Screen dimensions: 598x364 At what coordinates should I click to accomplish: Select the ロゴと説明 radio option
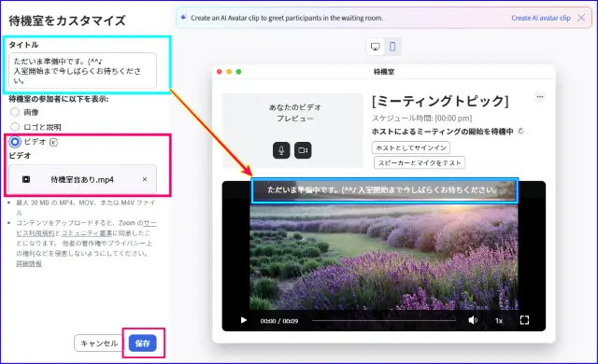click(15, 127)
